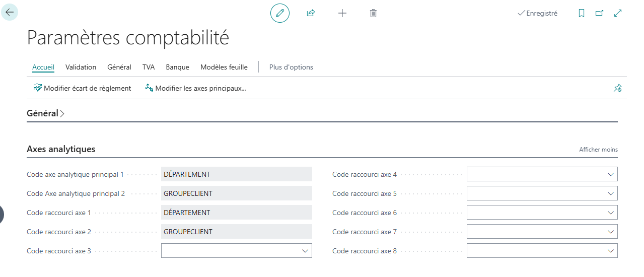Click the plus icon to create new
Screen dimensions: 644x277
pos(342,13)
